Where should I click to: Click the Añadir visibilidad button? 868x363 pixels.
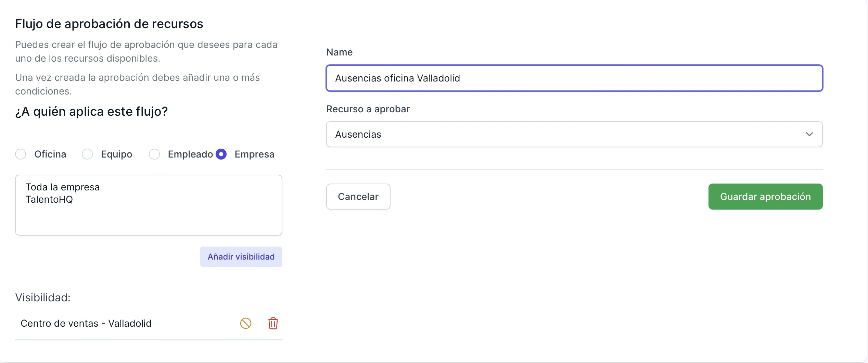[241, 256]
